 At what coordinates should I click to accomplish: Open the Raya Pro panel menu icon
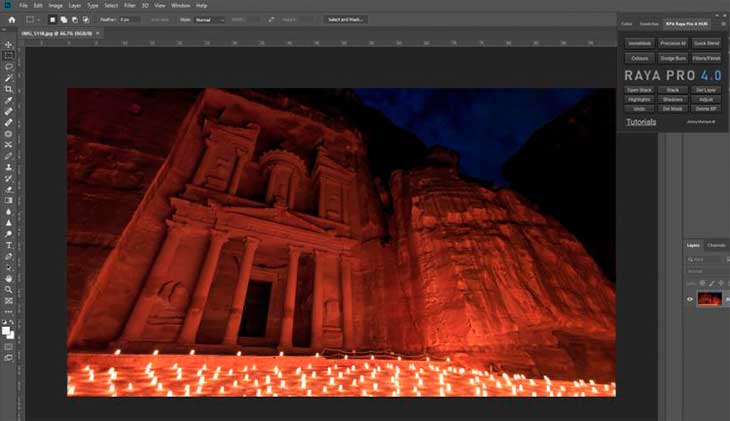click(723, 23)
